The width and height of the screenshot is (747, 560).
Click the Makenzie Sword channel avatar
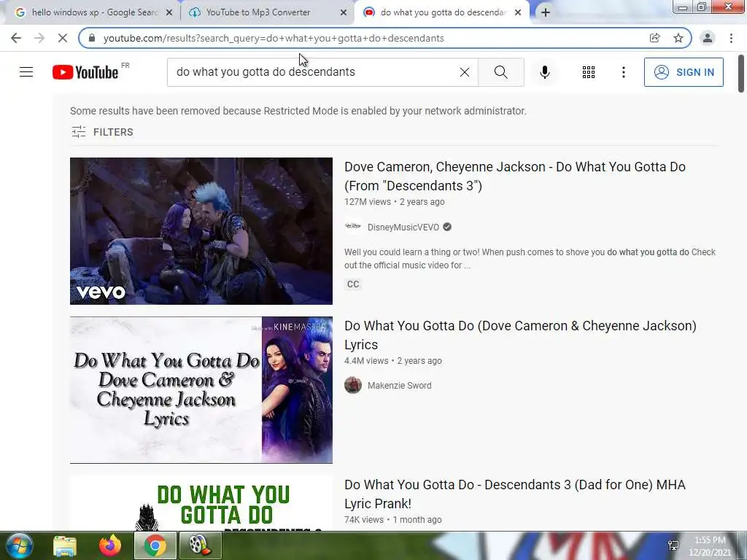coord(353,385)
